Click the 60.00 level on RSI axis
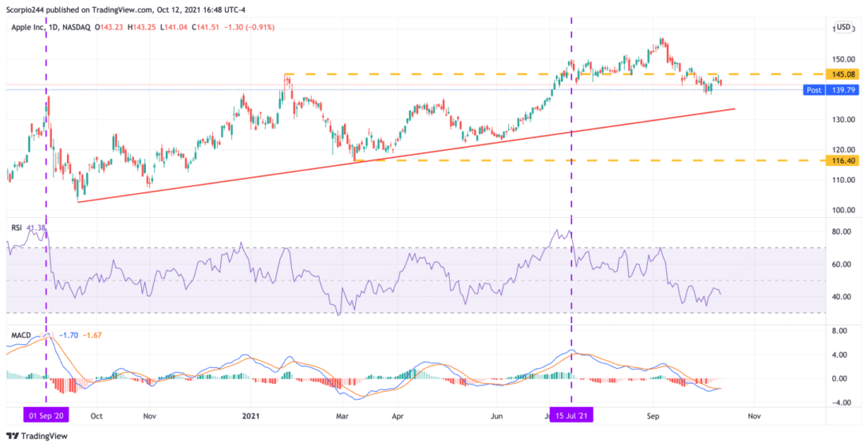 click(x=841, y=265)
